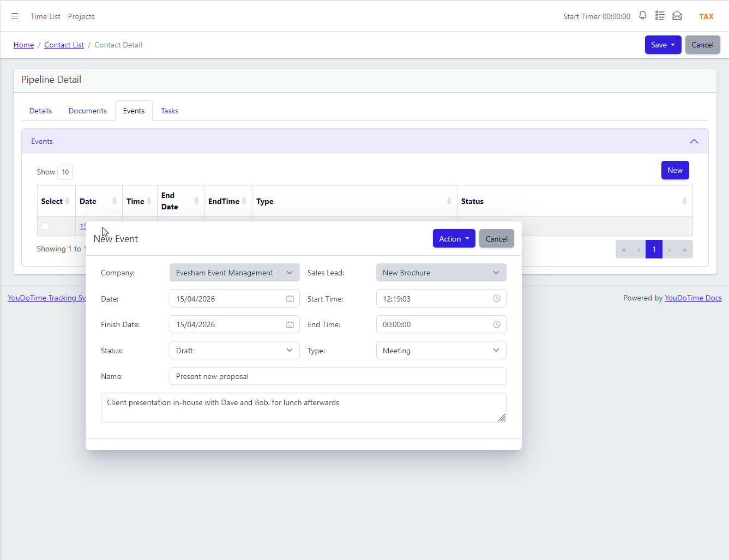Open the event date link in first row
This screenshot has width=729, height=560.
click(83, 226)
